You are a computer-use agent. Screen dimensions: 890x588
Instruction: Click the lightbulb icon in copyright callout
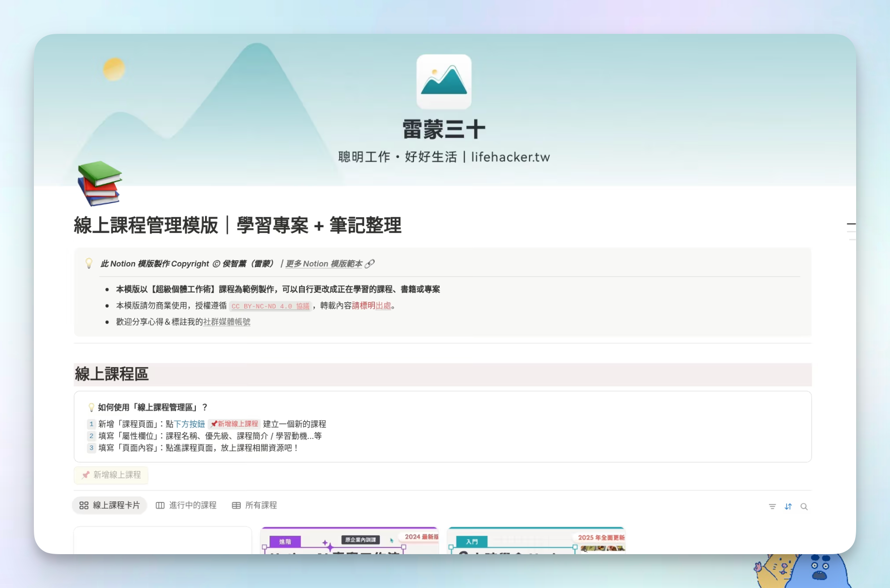(x=89, y=264)
